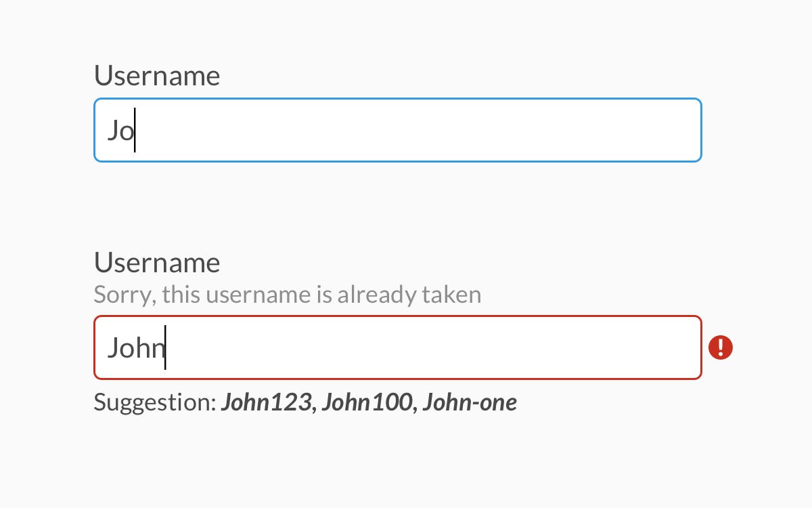Click the red exclamation error icon
This screenshot has width=812, height=508.
click(721, 347)
